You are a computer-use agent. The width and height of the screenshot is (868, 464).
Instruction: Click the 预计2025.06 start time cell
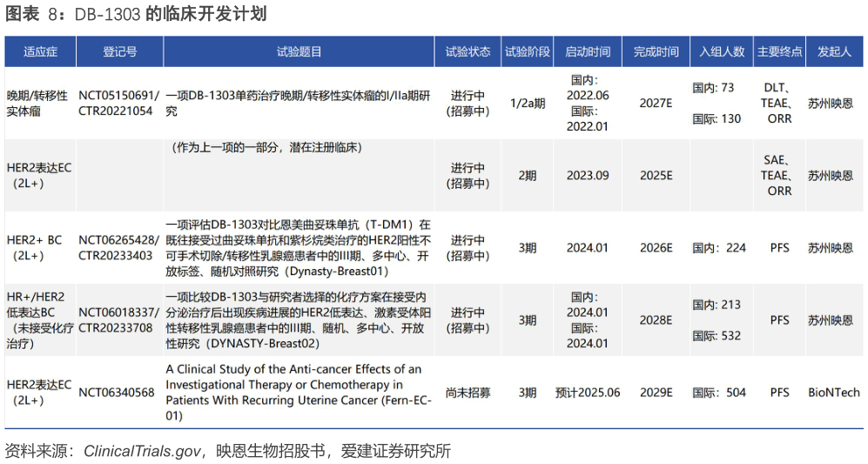588,393
